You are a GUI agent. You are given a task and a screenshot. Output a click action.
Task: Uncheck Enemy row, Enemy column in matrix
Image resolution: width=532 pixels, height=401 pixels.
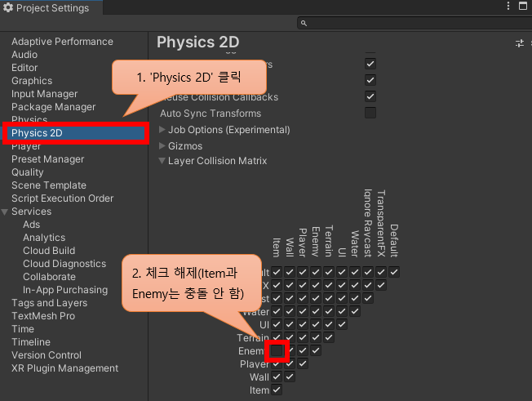[x=316, y=350]
